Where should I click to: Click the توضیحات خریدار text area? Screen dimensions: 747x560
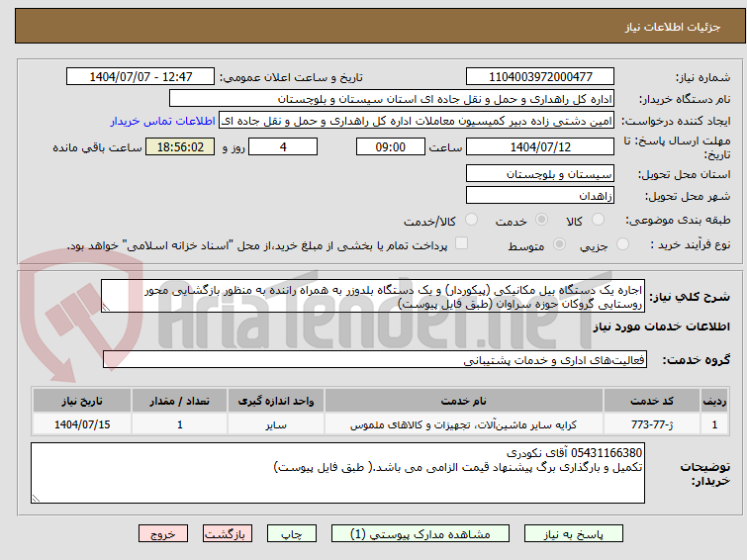[x=337, y=473]
